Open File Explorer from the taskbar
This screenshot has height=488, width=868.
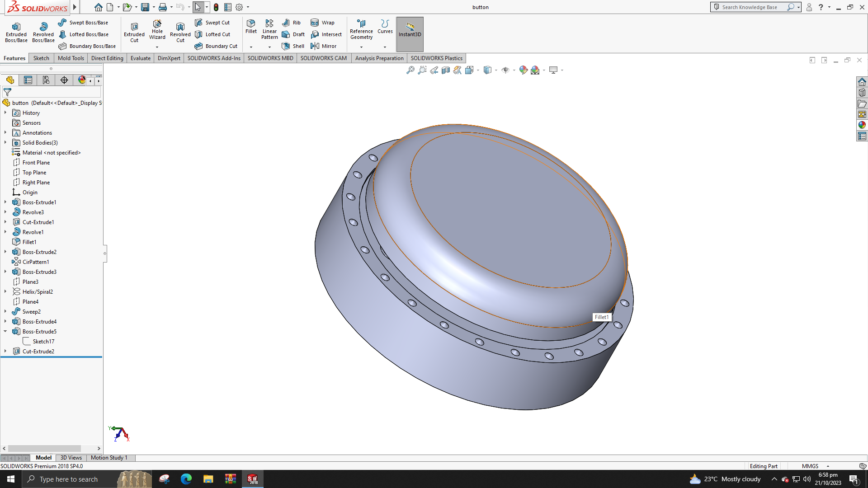tap(208, 479)
